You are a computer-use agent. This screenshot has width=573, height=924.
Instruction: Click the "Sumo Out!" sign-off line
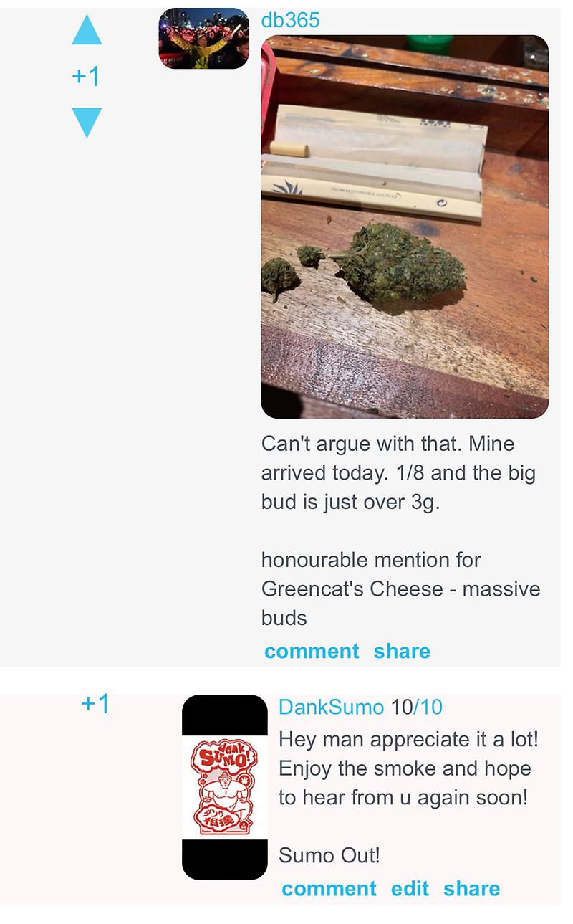[x=329, y=855]
